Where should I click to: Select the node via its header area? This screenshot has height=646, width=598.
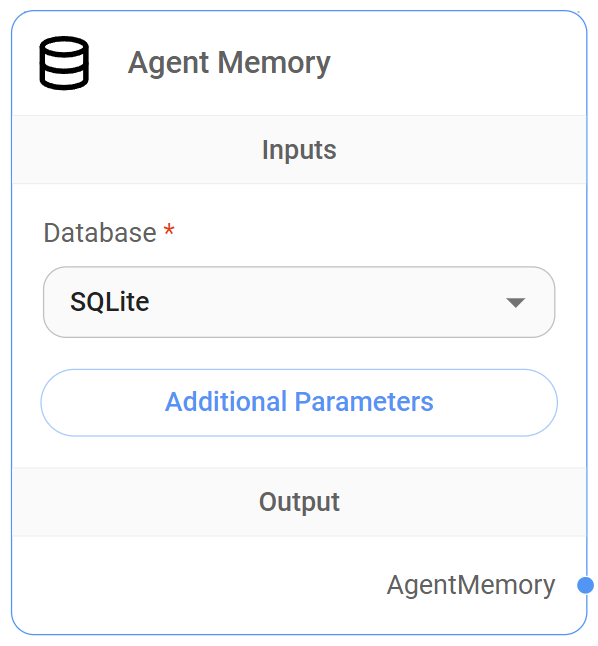[x=299, y=63]
